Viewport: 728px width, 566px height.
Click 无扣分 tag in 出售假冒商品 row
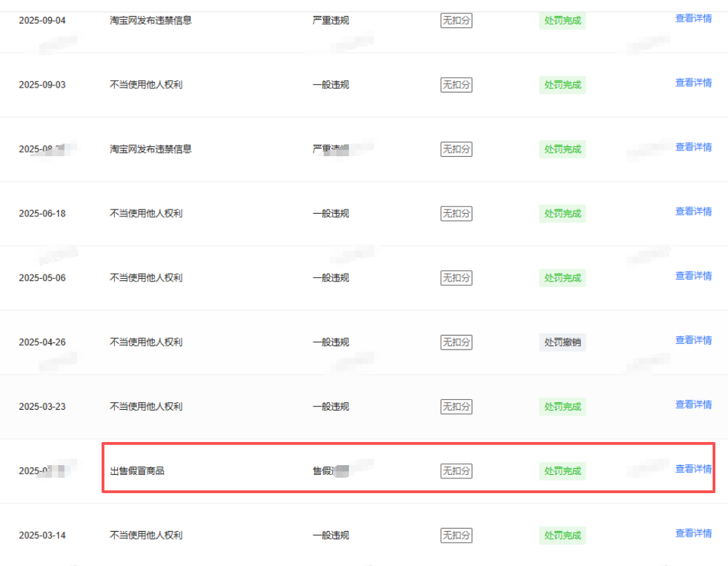[x=456, y=471]
